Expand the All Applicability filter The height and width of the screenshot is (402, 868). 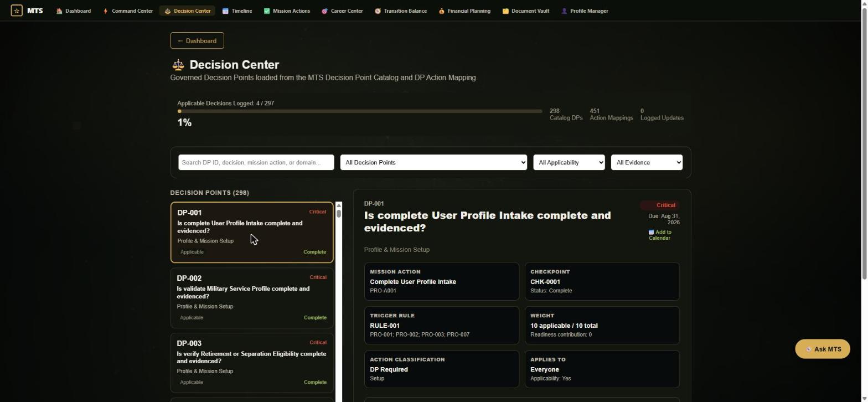569,162
